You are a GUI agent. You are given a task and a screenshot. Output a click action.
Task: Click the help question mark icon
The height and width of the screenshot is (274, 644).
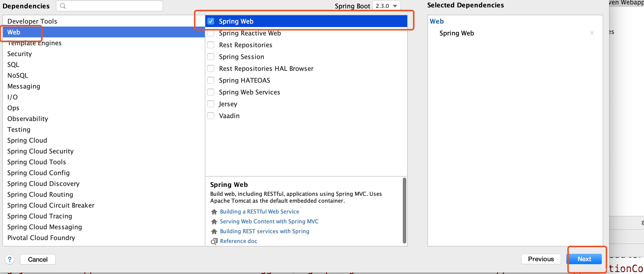pyautogui.click(x=10, y=259)
